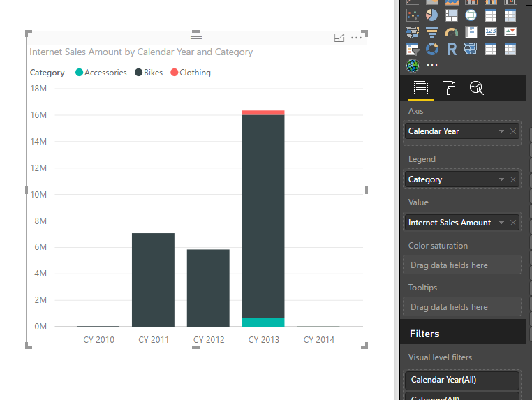Click the Bikes legend color dot
Viewport: 532px width, 400px height.
138,73
